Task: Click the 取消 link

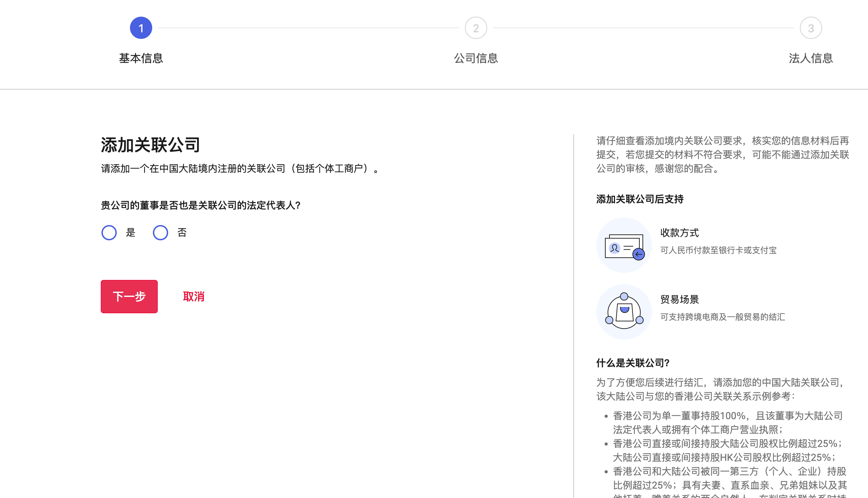Action: click(x=194, y=297)
